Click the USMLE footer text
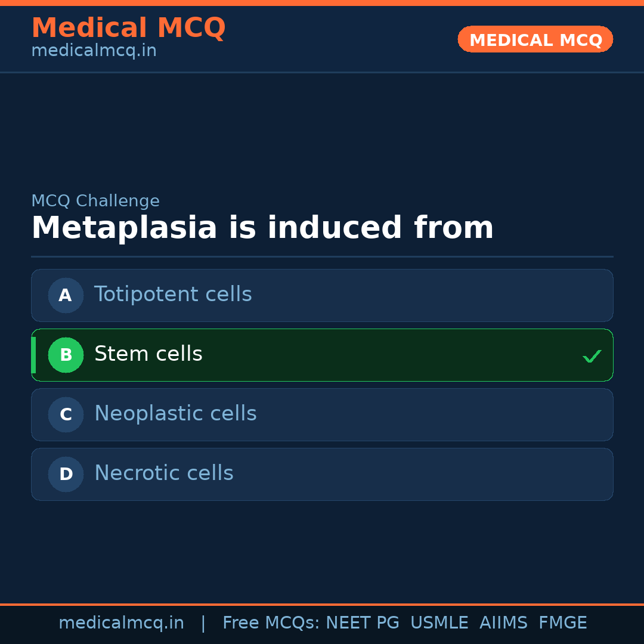 coord(439,623)
